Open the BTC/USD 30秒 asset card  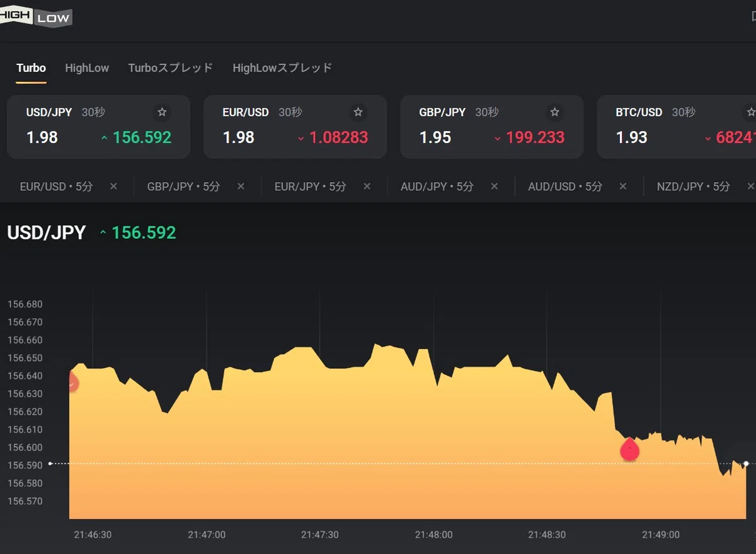(676, 127)
